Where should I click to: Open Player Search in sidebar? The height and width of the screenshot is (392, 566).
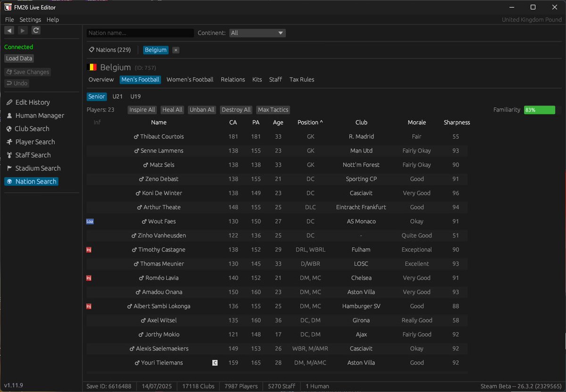point(30,142)
